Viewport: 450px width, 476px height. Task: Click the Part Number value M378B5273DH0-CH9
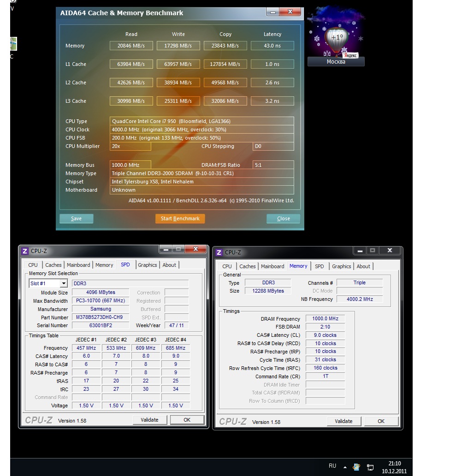click(x=101, y=317)
